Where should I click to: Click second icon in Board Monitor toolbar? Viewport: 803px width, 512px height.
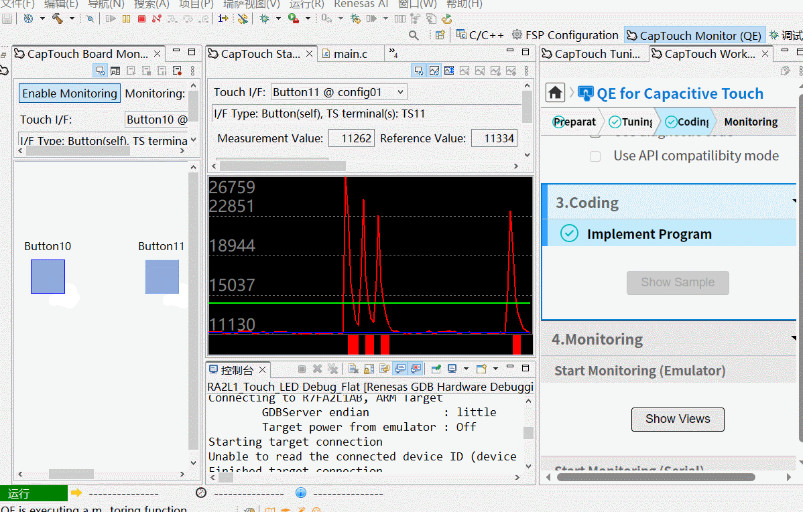(x=116, y=71)
